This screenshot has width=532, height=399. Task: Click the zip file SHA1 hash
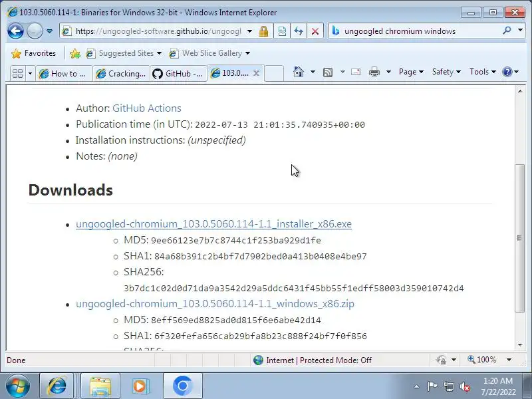pyautogui.click(x=261, y=336)
